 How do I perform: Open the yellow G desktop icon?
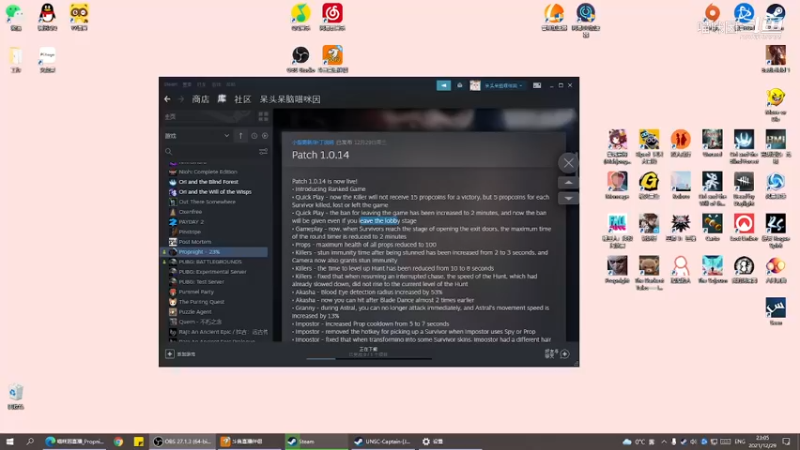point(649,185)
